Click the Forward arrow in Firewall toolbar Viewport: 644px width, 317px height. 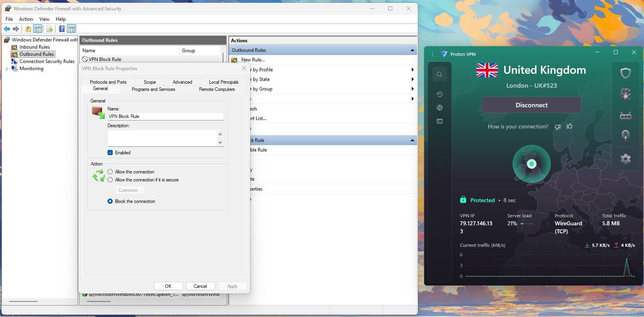click(x=16, y=29)
